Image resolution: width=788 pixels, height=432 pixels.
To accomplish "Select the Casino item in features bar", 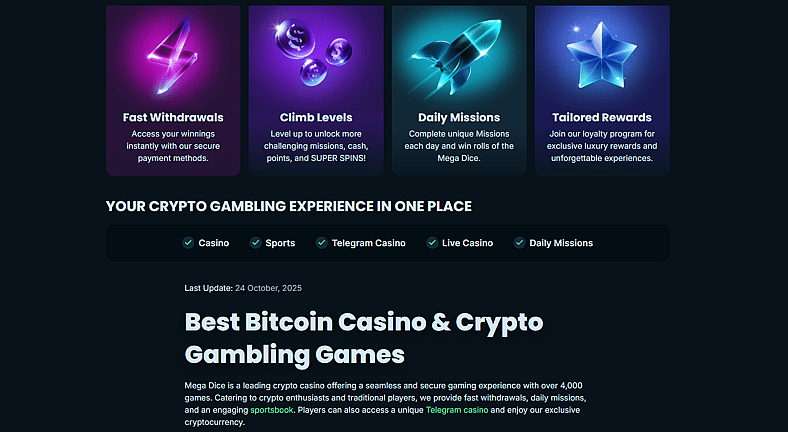I will (x=213, y=243).
